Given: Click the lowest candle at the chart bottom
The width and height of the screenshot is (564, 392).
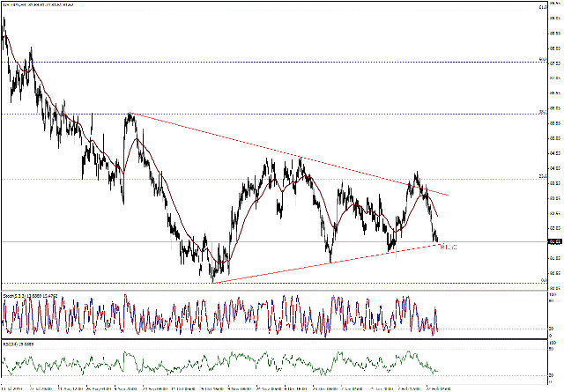Looking at the screenshot, I should (x=213, y=277).
